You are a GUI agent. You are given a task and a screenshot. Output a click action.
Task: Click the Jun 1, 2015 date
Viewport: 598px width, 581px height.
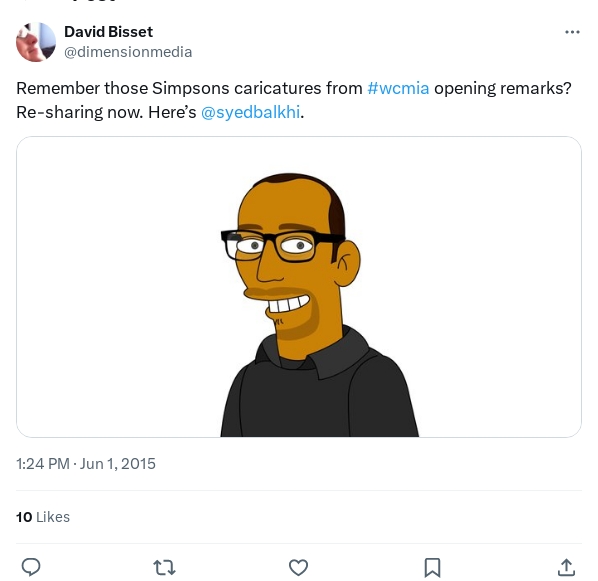pyautogui.click(x=117, y=464)
